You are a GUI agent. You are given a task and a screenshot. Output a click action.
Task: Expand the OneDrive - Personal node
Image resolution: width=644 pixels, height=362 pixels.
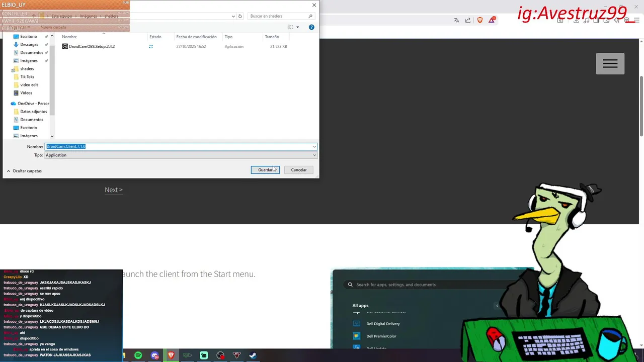pyautogui.click(x=30, y=104)
